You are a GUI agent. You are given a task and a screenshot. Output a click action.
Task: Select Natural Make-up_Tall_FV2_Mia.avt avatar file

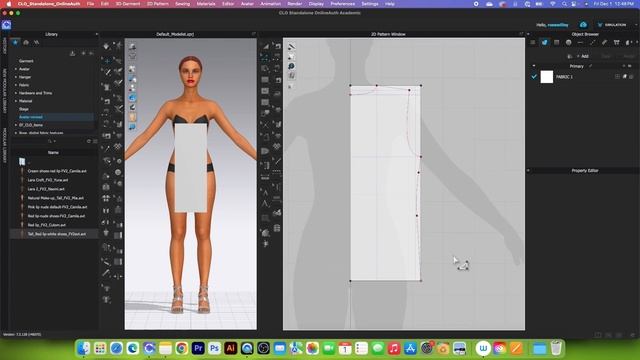pos(56,198)
